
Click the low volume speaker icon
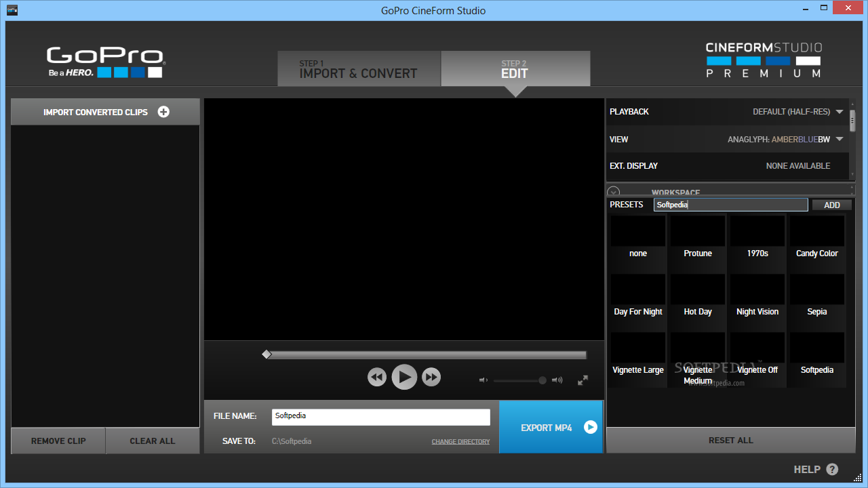pyautogui.click(x=483, y=380)
